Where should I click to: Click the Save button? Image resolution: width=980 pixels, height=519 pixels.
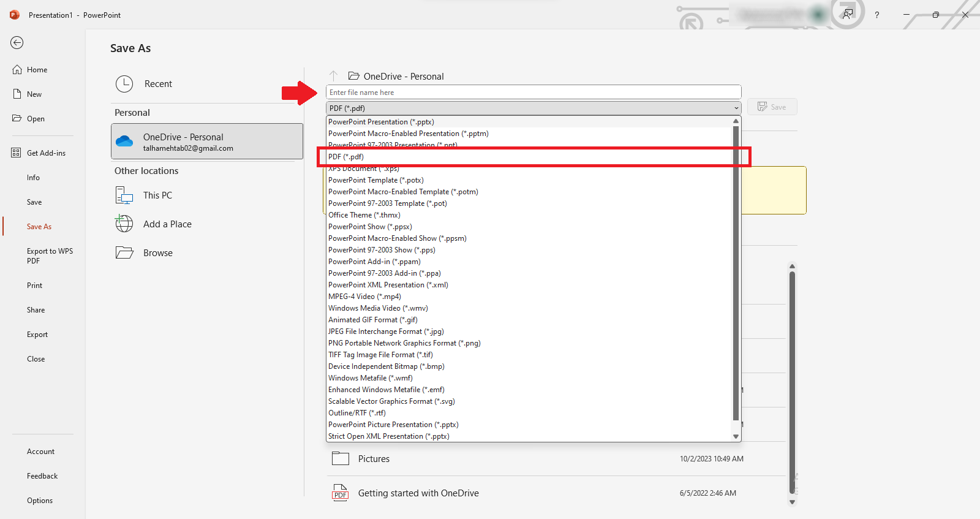772,107
